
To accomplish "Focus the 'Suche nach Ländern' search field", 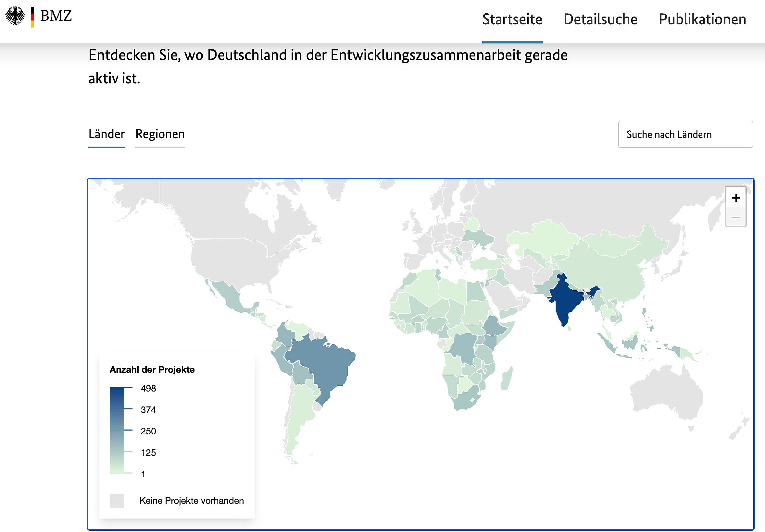I will 685,135.
